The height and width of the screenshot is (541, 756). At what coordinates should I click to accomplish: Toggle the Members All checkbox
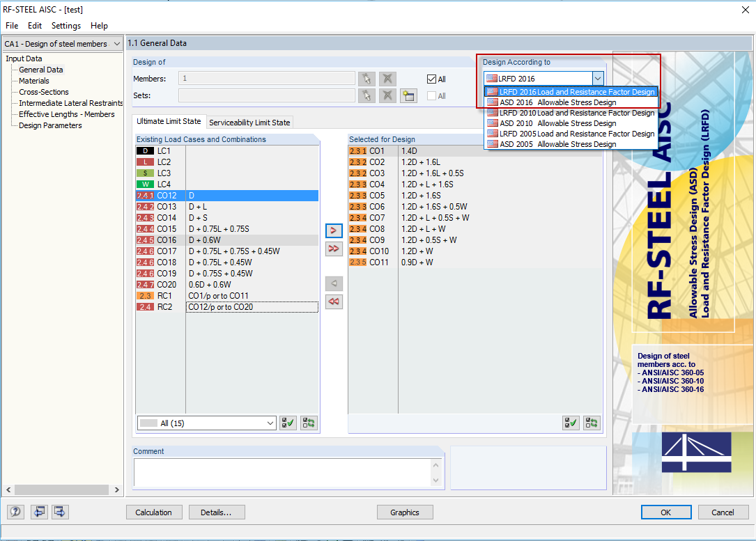tap(431, 79)
